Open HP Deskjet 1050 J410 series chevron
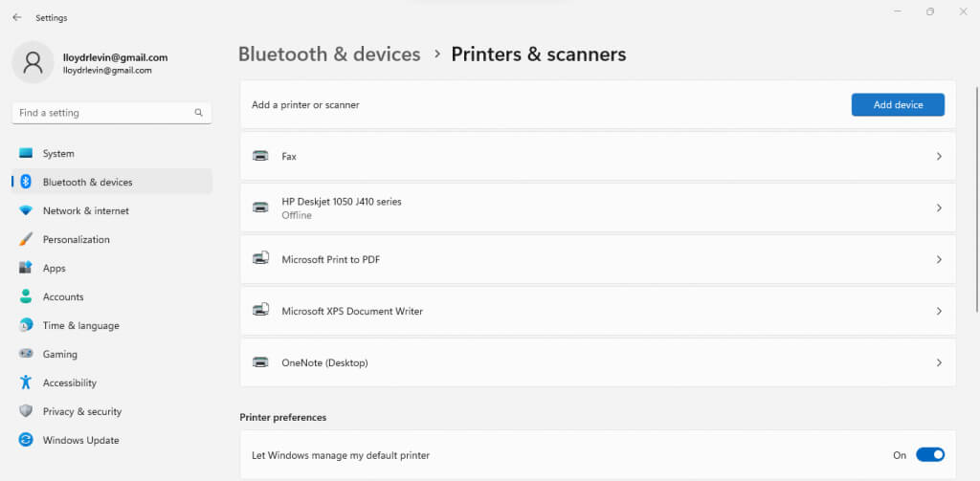This screenshot has width=980, height=481. 939,208
